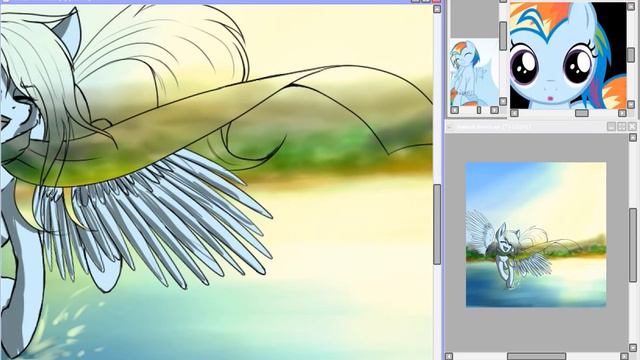This screenshot has width=640, height=360.
Task: Click the scroll-right arrow in the lake preview window
Action: point(624,357)
